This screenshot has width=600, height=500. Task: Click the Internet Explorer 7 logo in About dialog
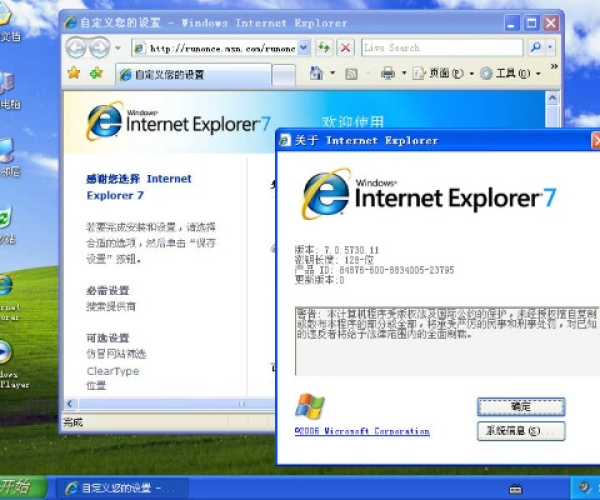click(x=428, y=194)
